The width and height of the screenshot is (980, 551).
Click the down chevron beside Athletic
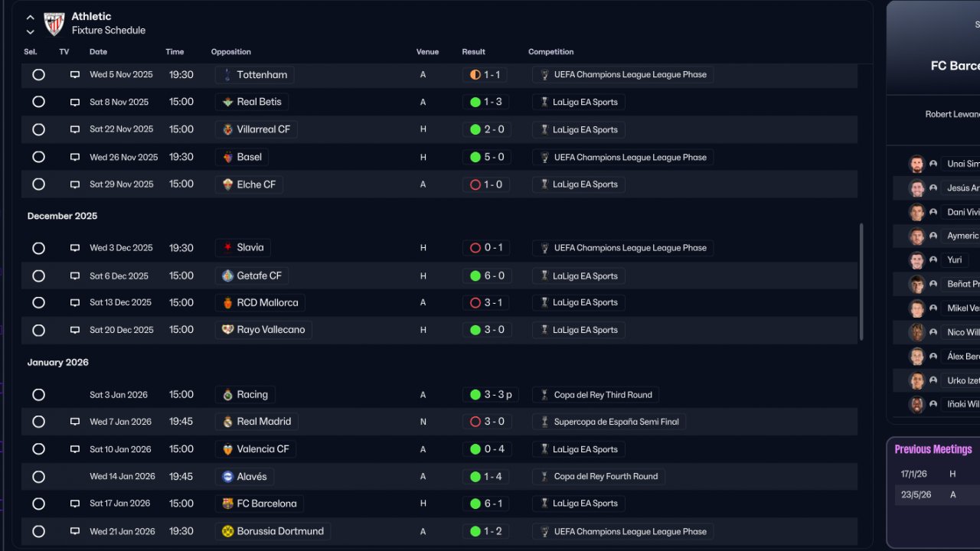pos(31,31)
